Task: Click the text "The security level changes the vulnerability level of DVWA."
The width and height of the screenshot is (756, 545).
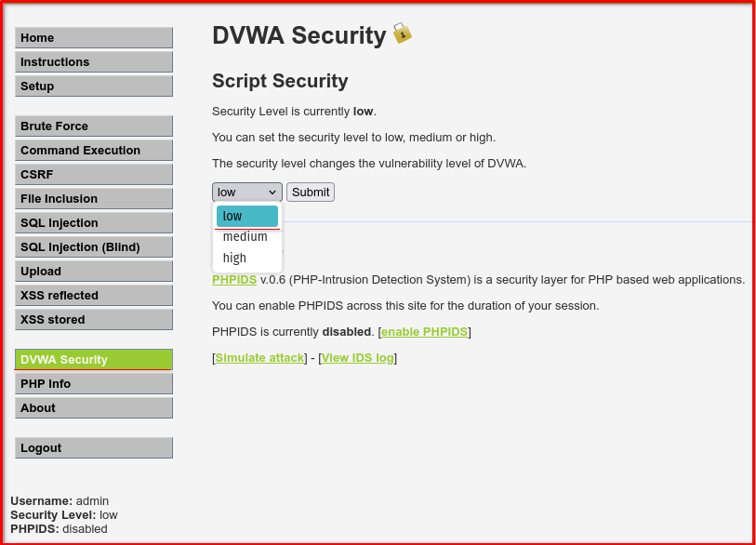Action: tap(369, 164)
